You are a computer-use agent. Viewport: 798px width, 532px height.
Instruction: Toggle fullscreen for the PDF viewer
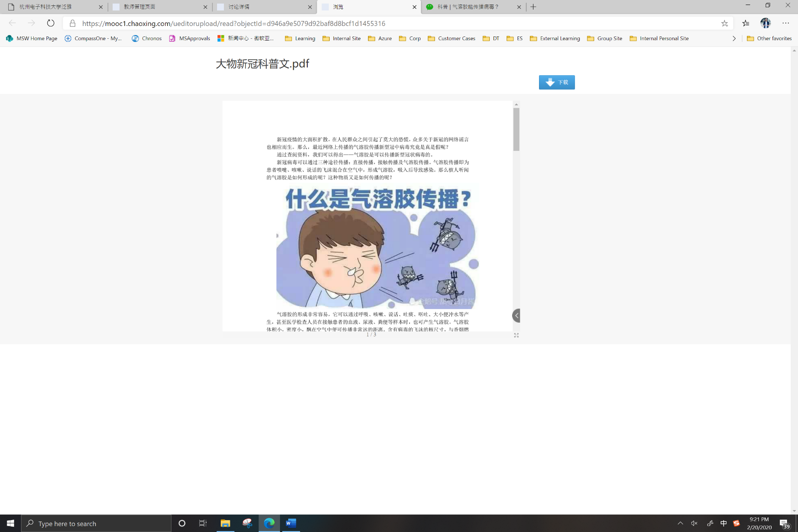pos(516,335)
